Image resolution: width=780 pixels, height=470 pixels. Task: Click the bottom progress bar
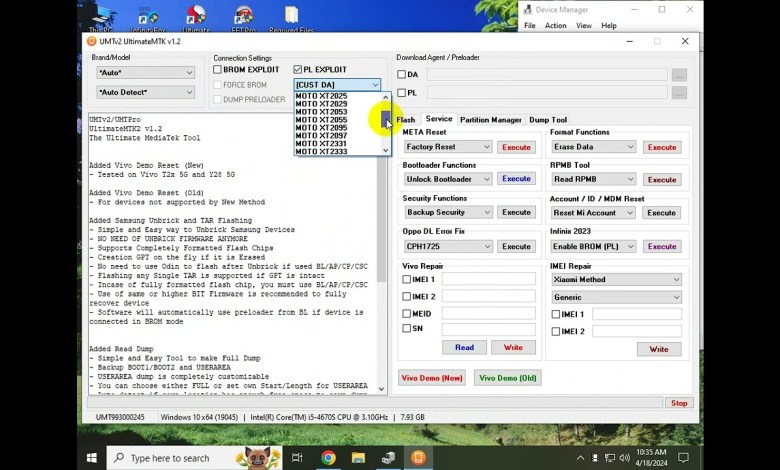tap(376, 403)
